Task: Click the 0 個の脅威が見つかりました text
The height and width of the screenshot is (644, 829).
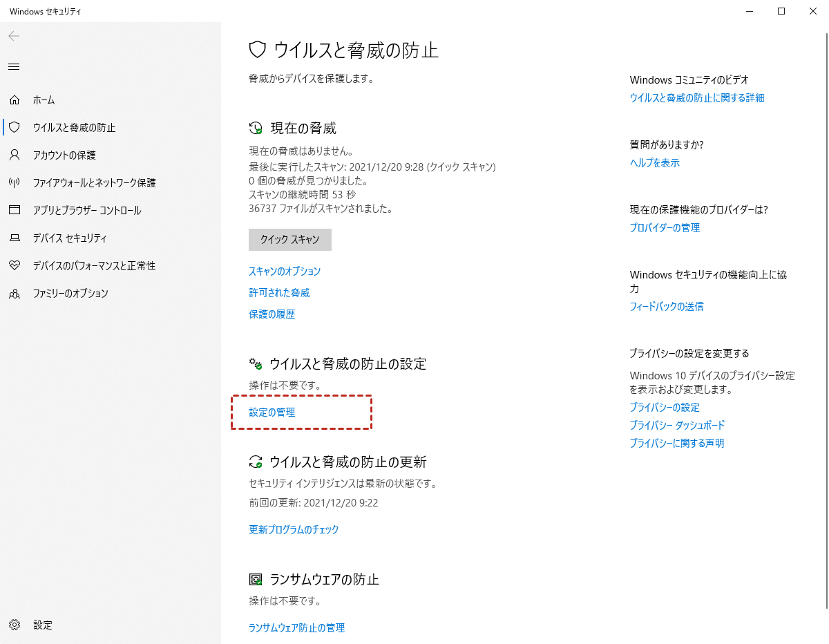Action: tap(308, 181)
